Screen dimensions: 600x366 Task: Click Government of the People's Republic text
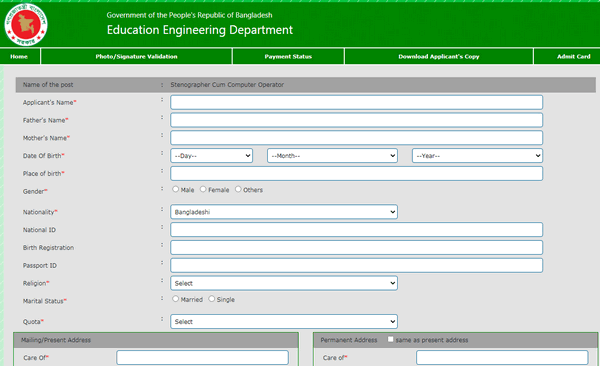point(189,15)
